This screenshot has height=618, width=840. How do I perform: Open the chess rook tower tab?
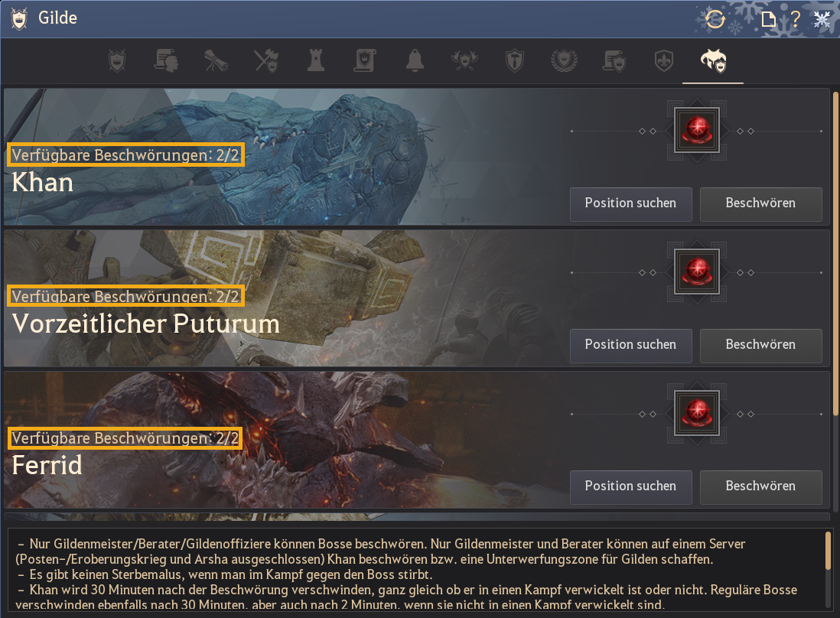[315, 60]
